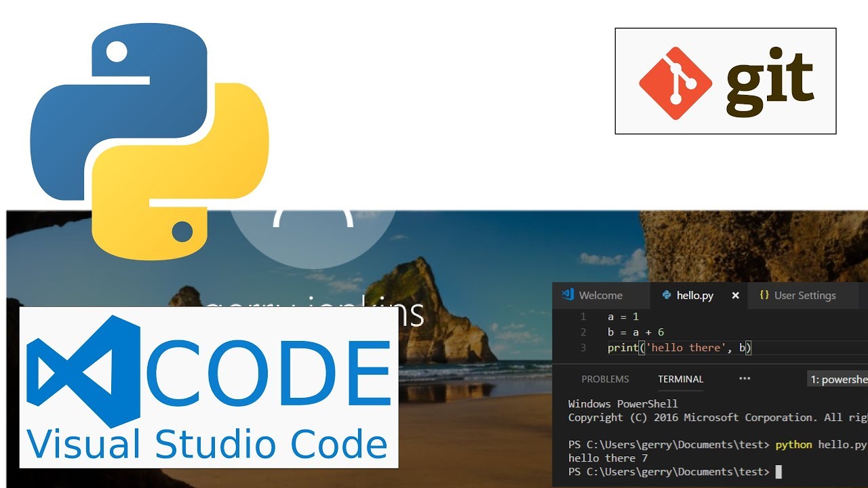Click the 'python hello.py' command in the terminal
The image size is (868, 488).
pyautogui.click(x=821, y=445)
